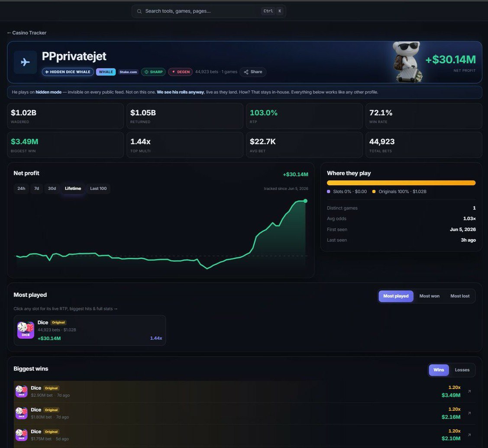Click the green endpoint dot on profit chart

[305, 201]
